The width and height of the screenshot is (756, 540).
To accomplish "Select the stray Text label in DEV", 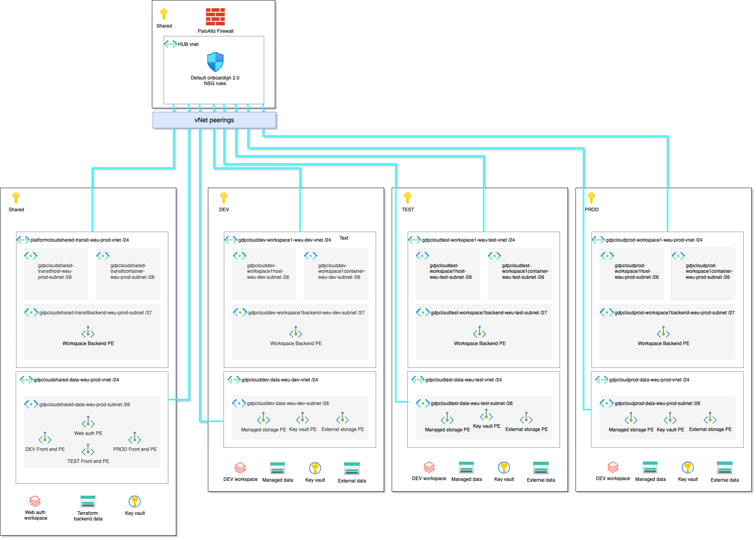I will pyautogui.click(x=344, y=238).
